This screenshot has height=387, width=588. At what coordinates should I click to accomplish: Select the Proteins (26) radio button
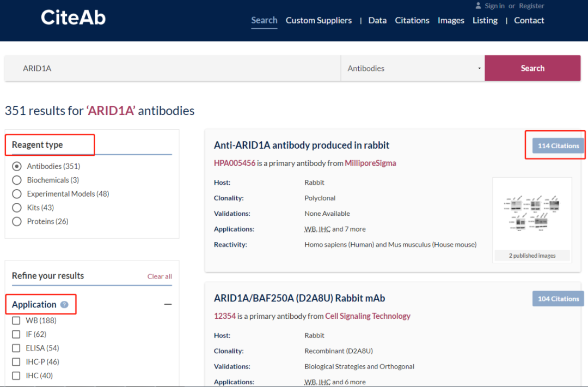pyautogui.click(x=16, y=221)
